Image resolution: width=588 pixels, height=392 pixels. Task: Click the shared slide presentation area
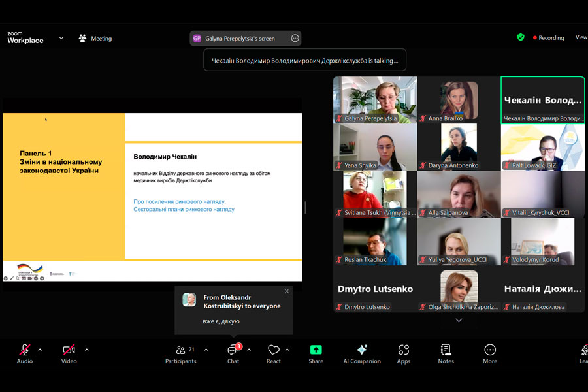(x=152, y=197)
